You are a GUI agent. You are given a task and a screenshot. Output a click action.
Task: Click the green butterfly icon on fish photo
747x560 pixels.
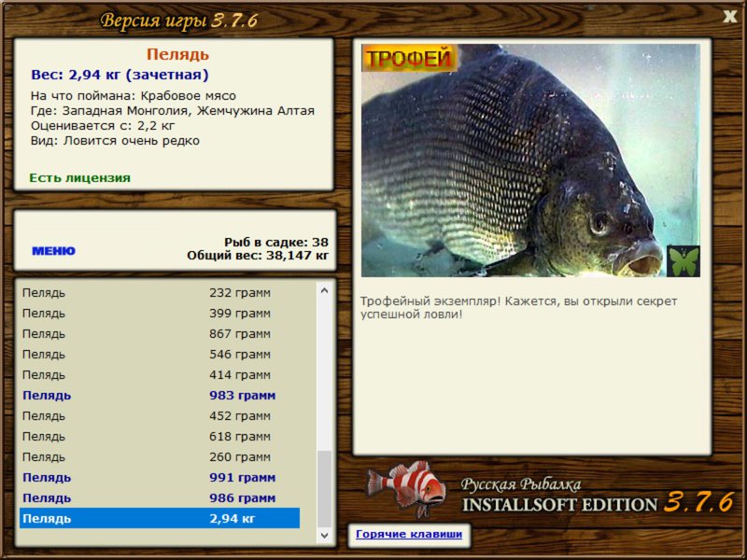tap(684, 261)
